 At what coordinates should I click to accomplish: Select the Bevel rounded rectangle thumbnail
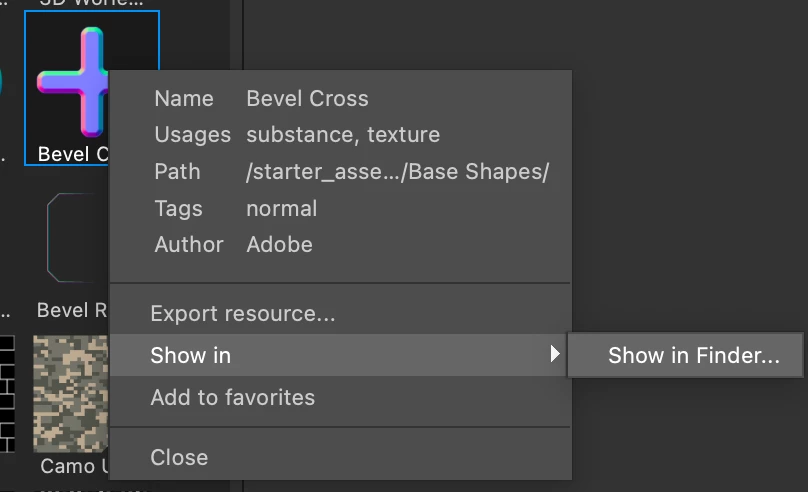[x=76, y=238]
